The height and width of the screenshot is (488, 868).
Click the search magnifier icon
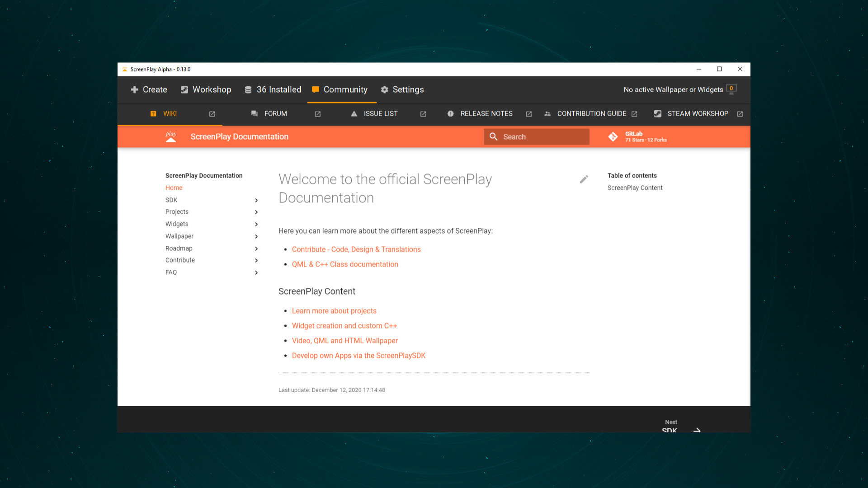pyautogui.click(x=493, y=136)
